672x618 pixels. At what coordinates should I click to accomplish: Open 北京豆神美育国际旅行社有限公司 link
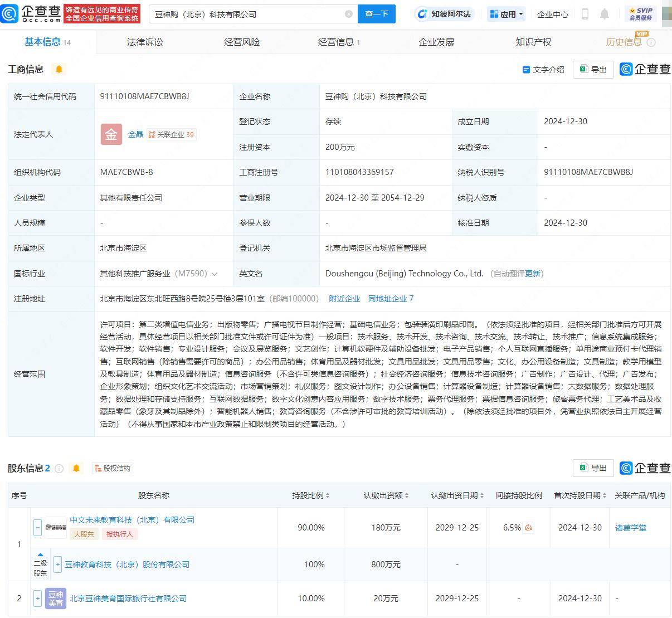click(x=128, y=598)
